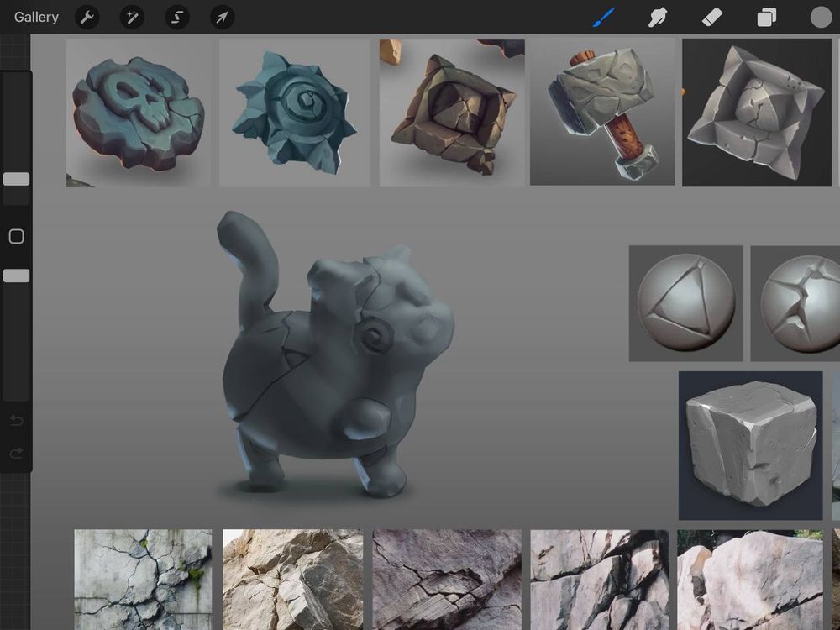
Task: Select the Smudge tool
Action: pos(658,17)
